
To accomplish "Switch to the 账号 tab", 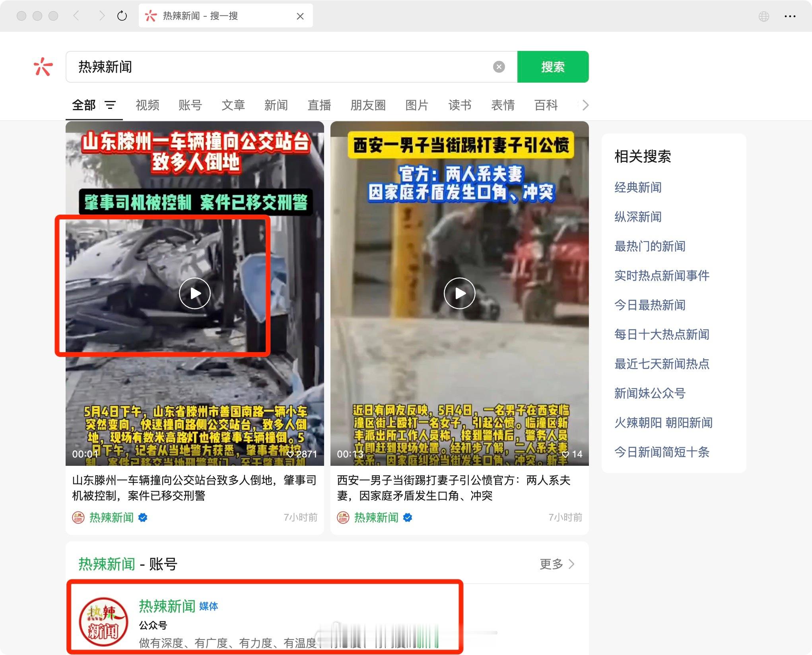I will point(190,105).
